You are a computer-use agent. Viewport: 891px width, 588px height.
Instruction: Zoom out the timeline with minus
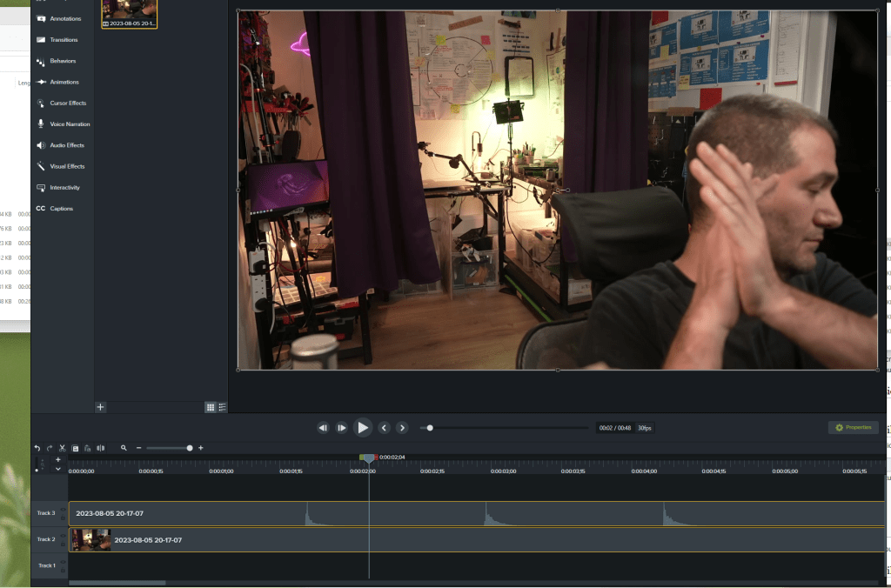[x=138, y=448]
